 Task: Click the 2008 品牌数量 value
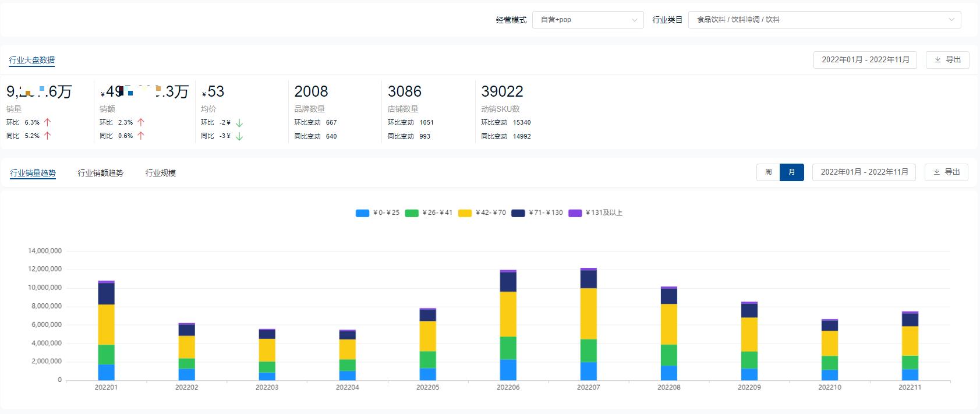coord(311,91)
